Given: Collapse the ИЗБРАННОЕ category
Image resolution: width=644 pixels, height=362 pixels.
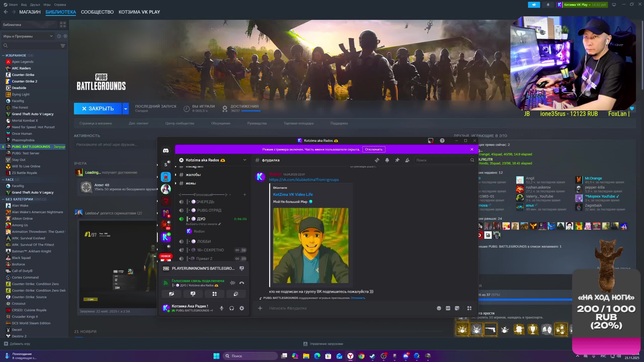Looking at the screenshot, I should (x=3, y=55).
